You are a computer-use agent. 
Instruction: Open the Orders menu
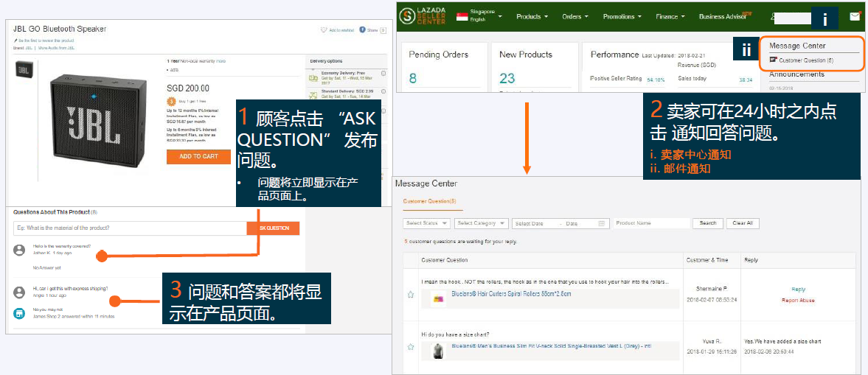click(x=575, y=17)
